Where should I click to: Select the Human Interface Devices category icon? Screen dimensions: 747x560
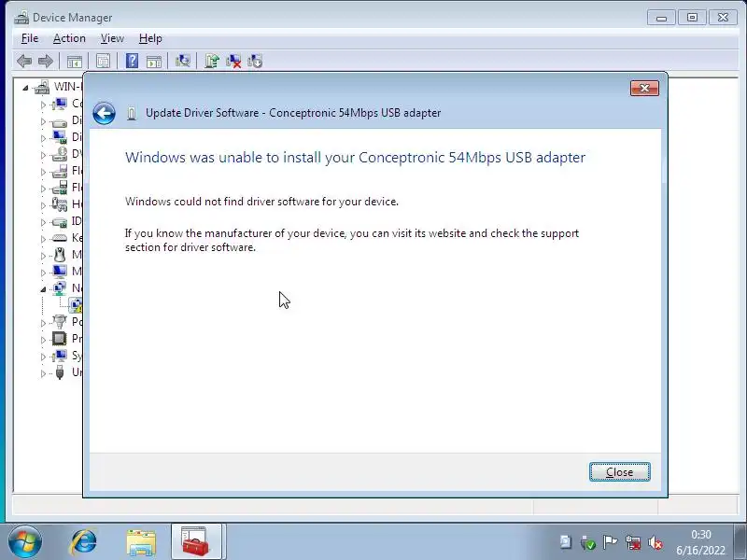pyautogui.click(x=60, y=204)
